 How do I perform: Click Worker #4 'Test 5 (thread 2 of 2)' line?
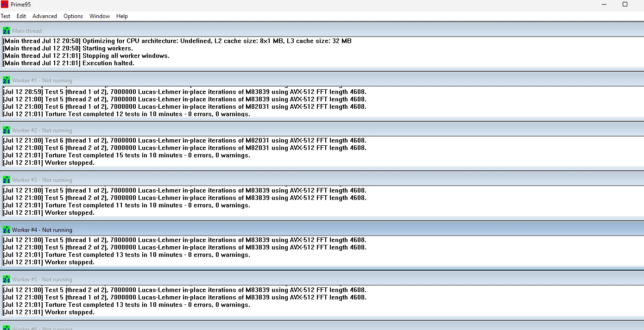(184, 247)
